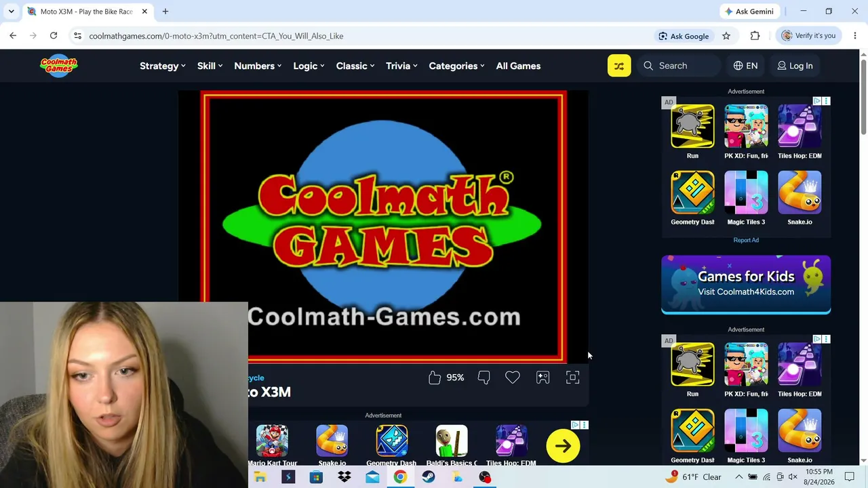Expand the Strategy menu
This screenshot has height=488, width=868.
pyautogui.click(x=163, y=66)
